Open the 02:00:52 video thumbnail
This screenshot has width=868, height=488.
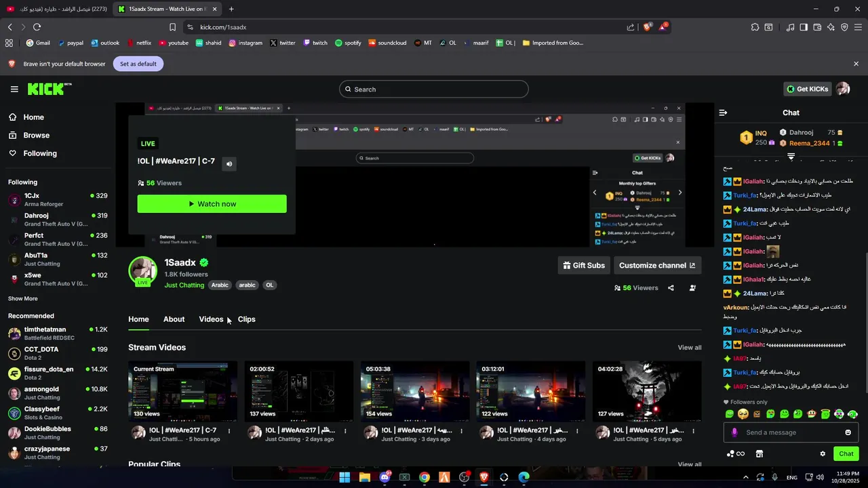click(298, 391)
